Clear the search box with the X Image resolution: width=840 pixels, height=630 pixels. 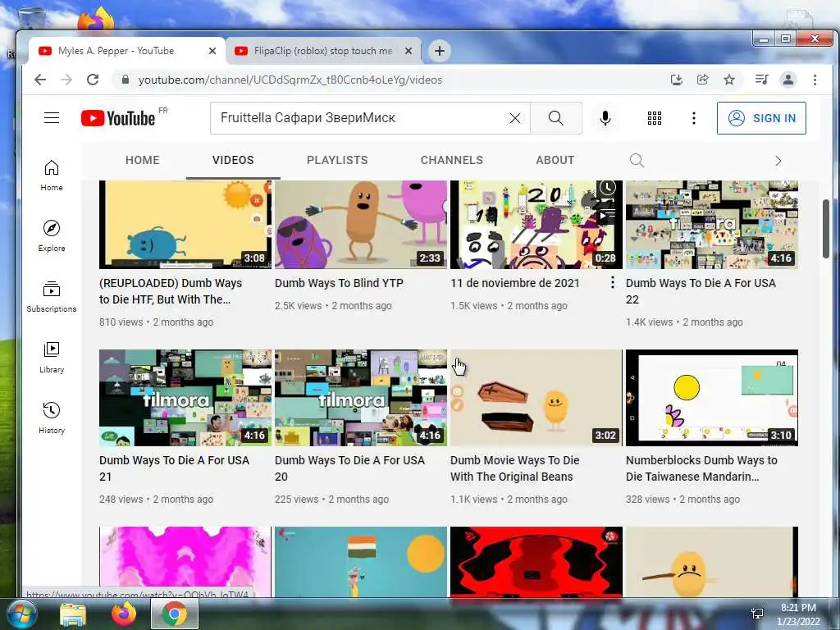point(515,118)
